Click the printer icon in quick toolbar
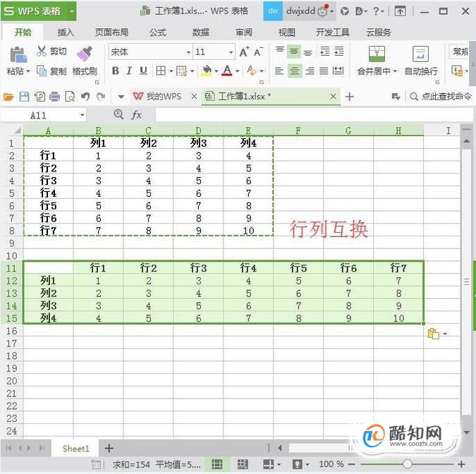Image resolution: width=476 pixels, height=474 pixels. [54, 97]
